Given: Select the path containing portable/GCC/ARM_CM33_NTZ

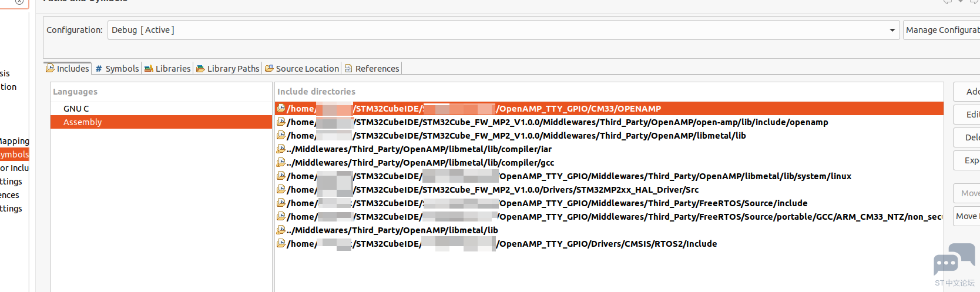Looking at the screenshot, I should 609,217.
